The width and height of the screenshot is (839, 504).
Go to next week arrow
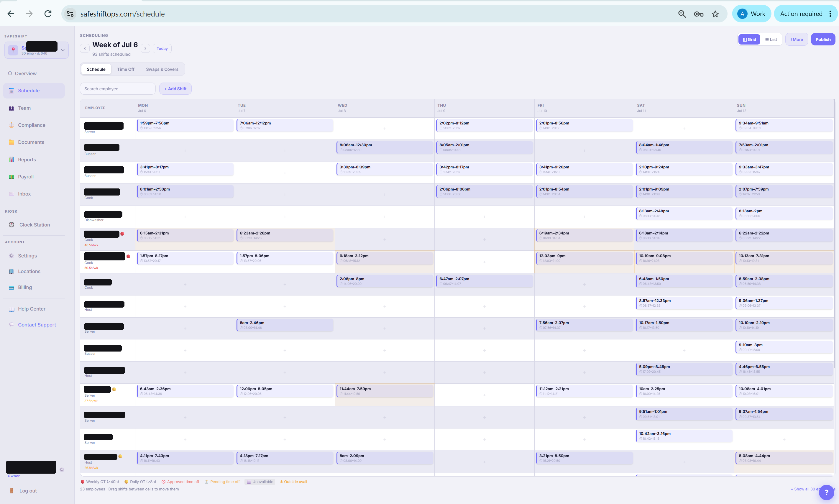pos(145,49)
